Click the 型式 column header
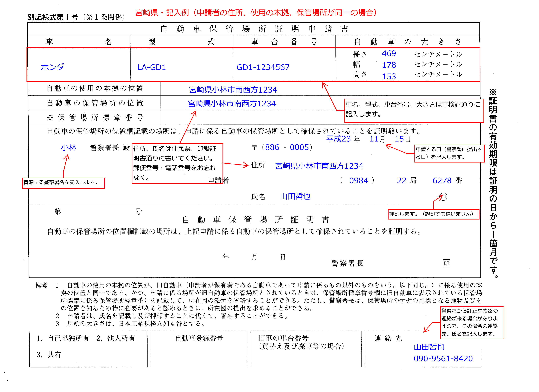The height and width of the screenshot is (392, 539). pos(182,42)
